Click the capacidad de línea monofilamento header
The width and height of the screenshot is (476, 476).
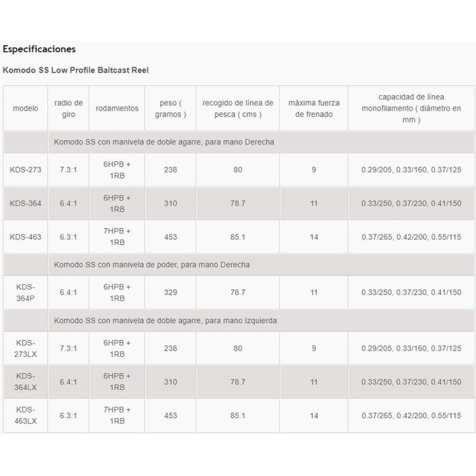411,108
